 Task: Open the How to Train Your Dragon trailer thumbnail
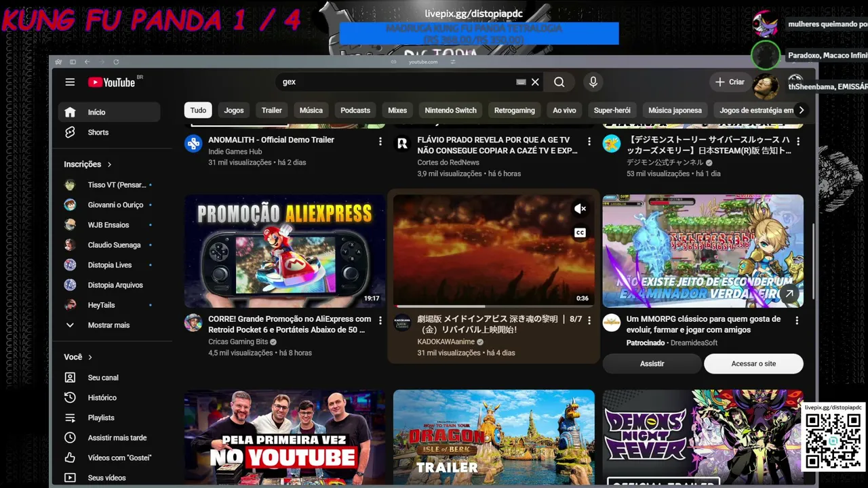pyautogui.click(x=494, y=436)
